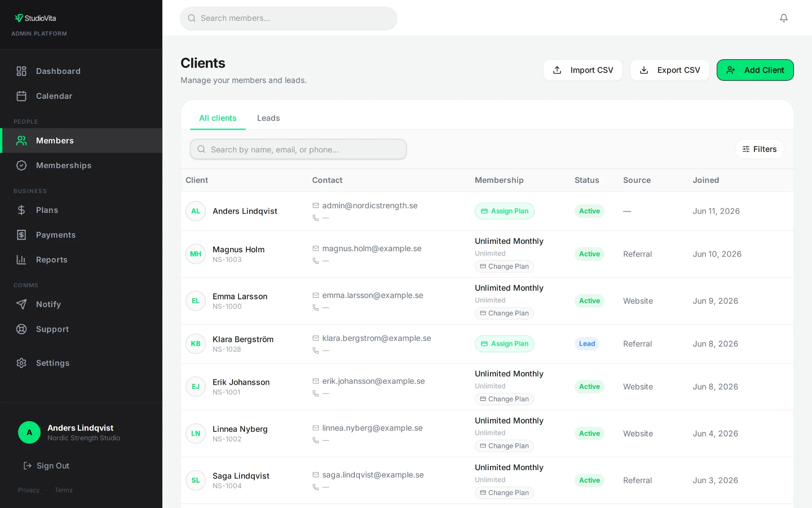Viewport: 812px width, 508px height.
Task: Click the StudioVita logo icon
Action: [18, 18]
